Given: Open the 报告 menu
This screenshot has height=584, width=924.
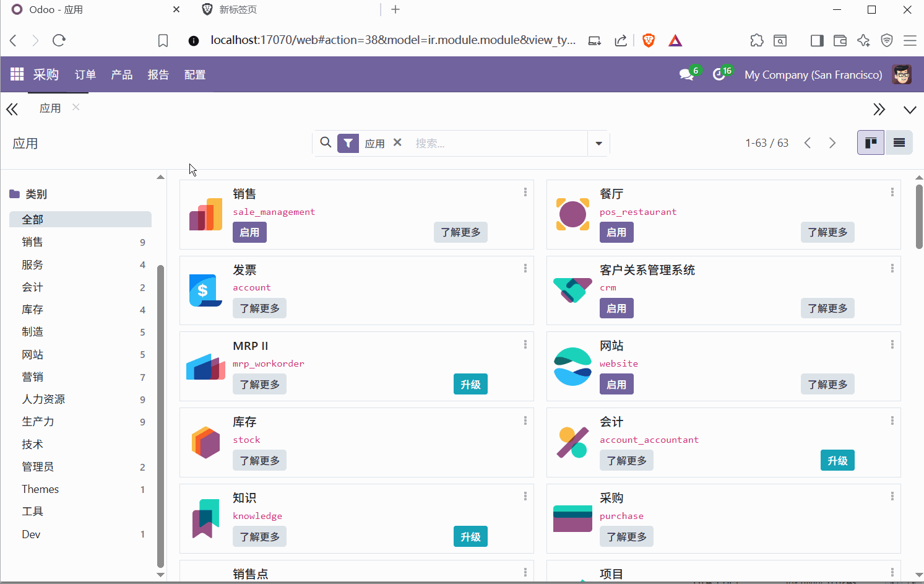Looking at the screenshot, I should (158, 75).
